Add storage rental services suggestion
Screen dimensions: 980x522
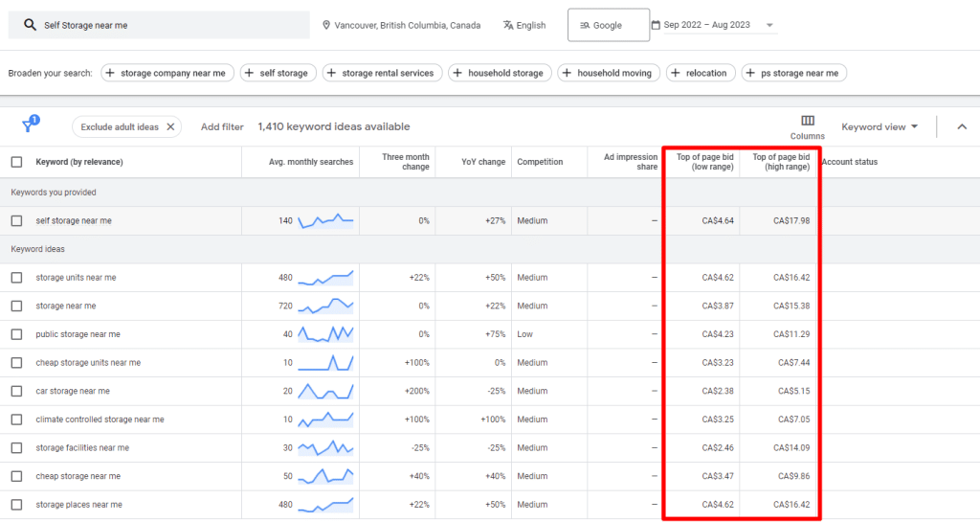tap(382, 73)
